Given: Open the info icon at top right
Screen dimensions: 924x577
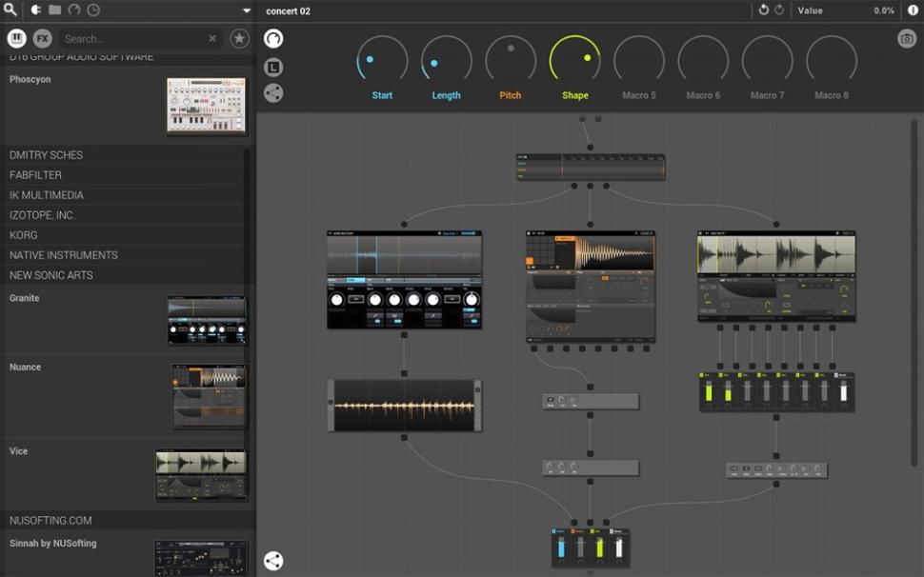Looking at the screenshot, I should coord(913,10).
